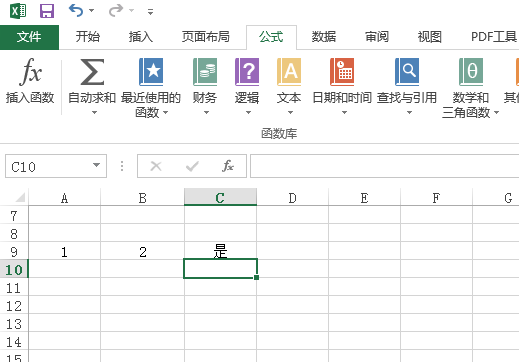Open the 财务 functions icon
The height and width of the screenshot is (362, 519).
(x=205, y=72)
